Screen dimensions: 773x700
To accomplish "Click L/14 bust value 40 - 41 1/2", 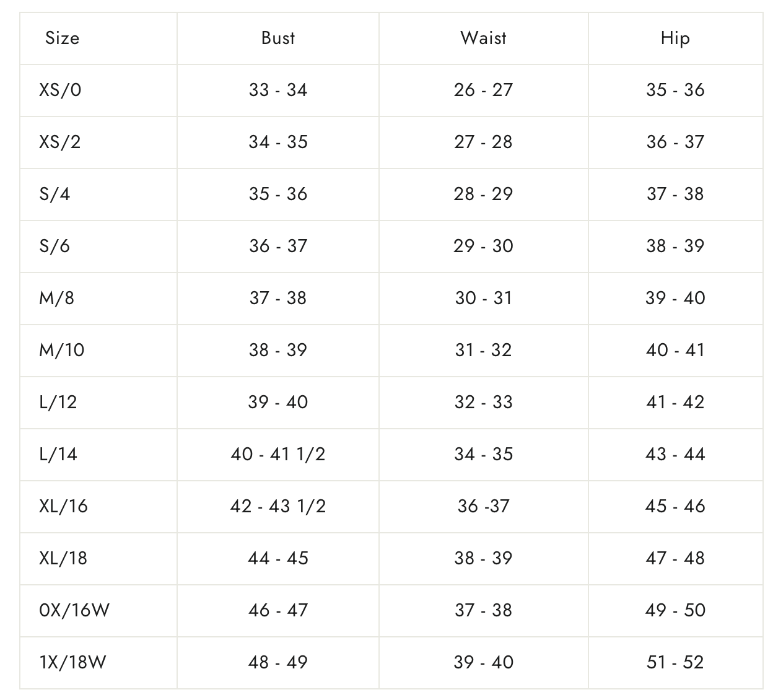I will point(278,455).
